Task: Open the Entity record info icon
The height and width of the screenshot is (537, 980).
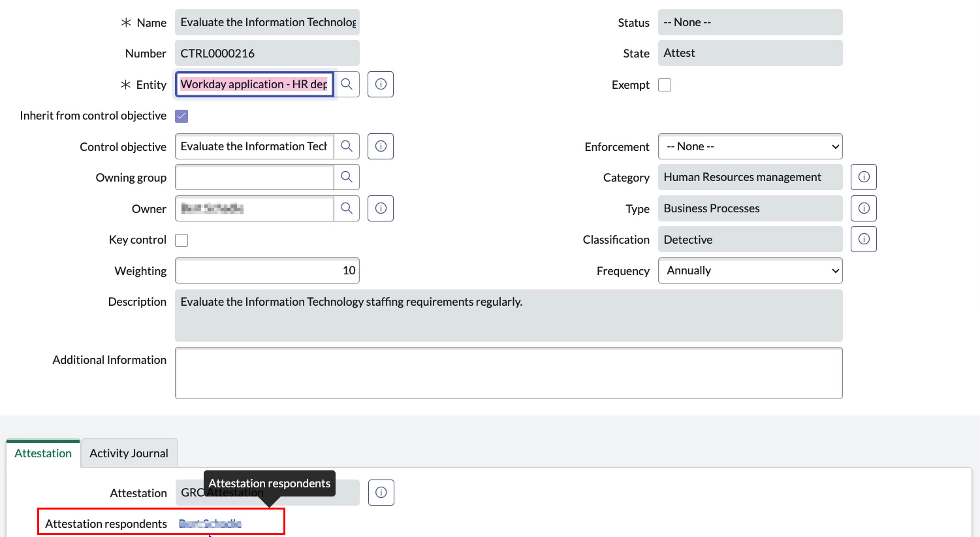Action: [381, 84]
